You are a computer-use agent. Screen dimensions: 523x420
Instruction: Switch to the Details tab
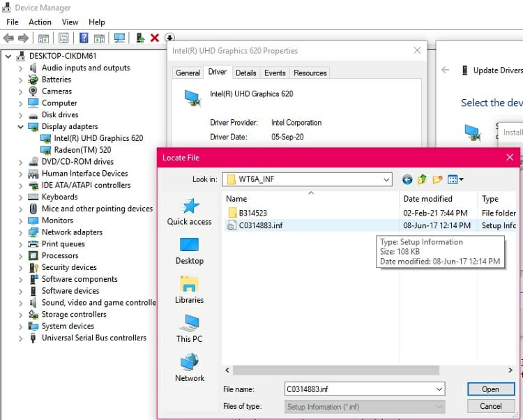coord(246,73)
